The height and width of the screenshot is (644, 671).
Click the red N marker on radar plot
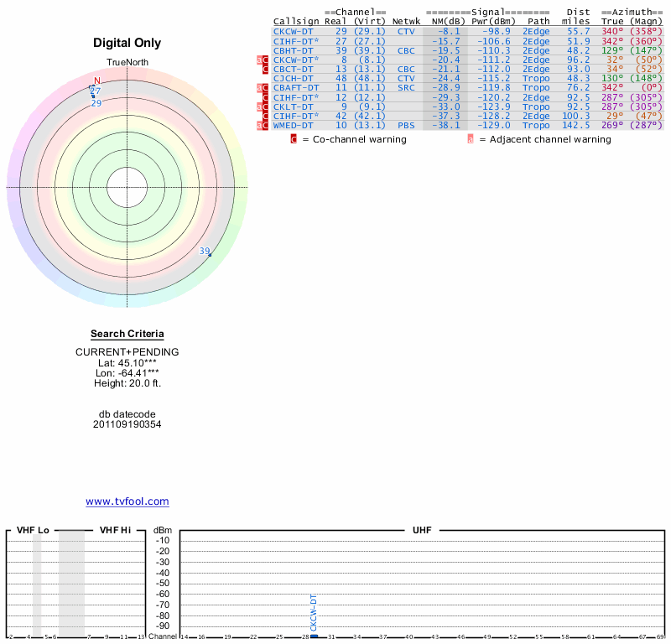pos(97,80)
